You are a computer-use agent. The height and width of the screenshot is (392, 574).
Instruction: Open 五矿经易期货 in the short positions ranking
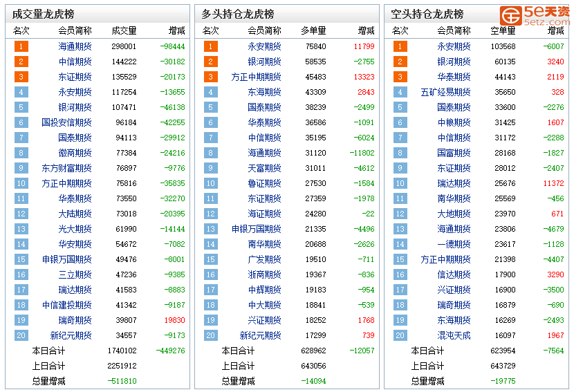tap(445, 92)
